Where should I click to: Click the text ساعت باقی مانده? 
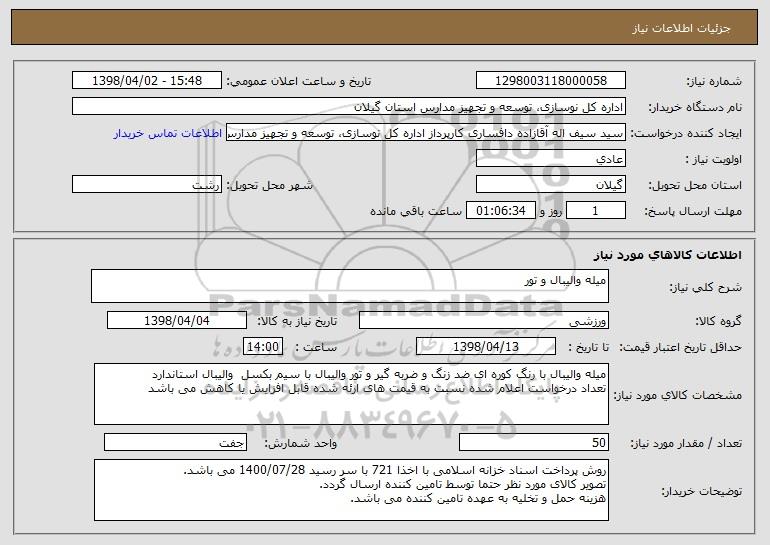click(416, 212)
